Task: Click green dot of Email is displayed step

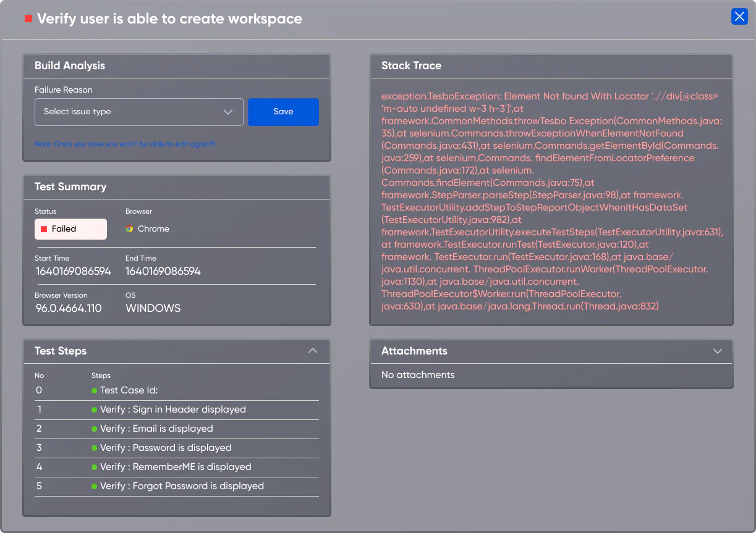Action: (x=95, y=429)
